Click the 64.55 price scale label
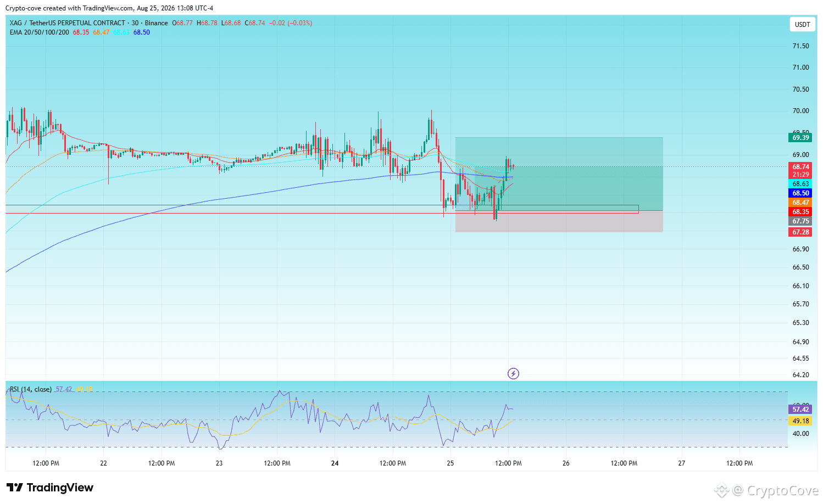 [800, 359]
